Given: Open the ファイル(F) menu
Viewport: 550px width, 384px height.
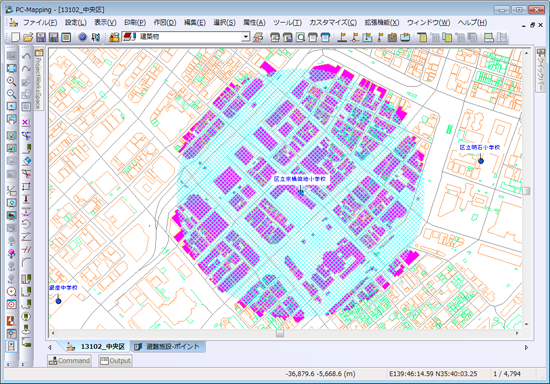Looking at the screenshot, I should pos(40,23).
